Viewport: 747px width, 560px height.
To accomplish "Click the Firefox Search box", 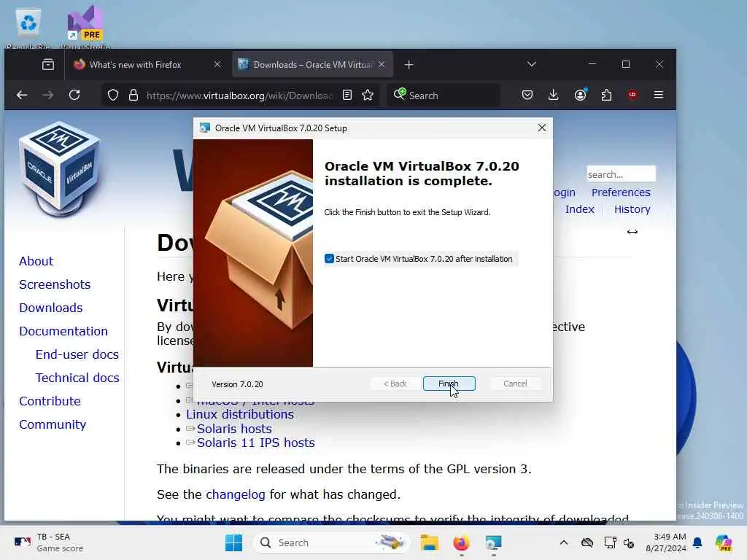I will coord(444,96).
